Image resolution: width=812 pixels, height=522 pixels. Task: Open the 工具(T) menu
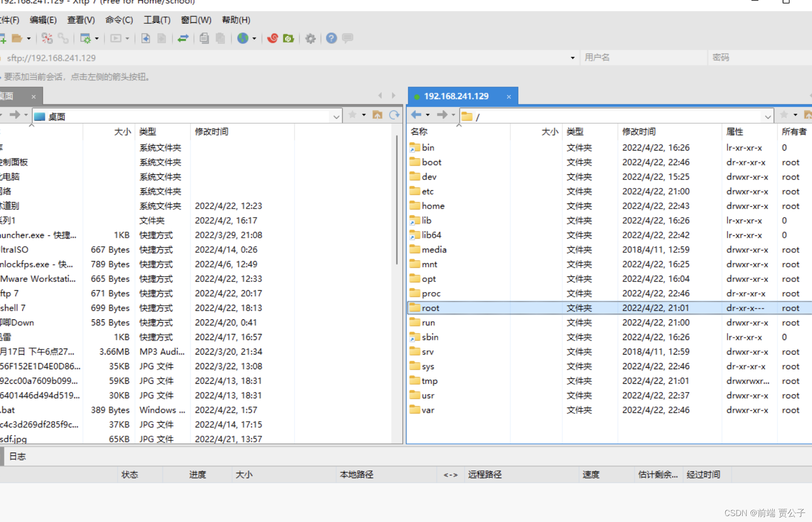pyautogui.click(x=156, y=20)
